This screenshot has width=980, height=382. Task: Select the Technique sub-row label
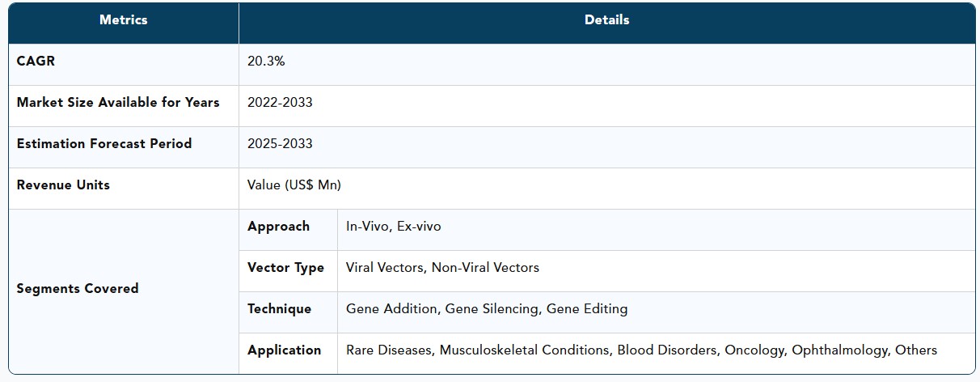pos(280,309)
